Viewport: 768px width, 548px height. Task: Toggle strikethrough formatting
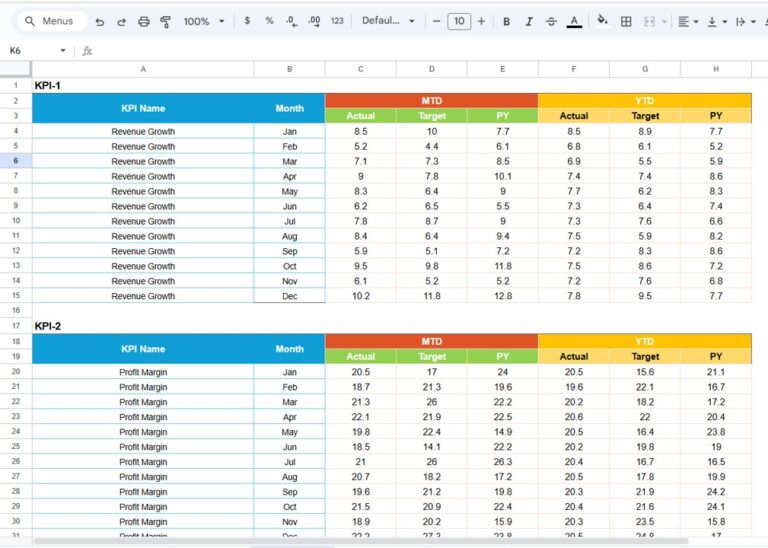click(x=551, y=22)
